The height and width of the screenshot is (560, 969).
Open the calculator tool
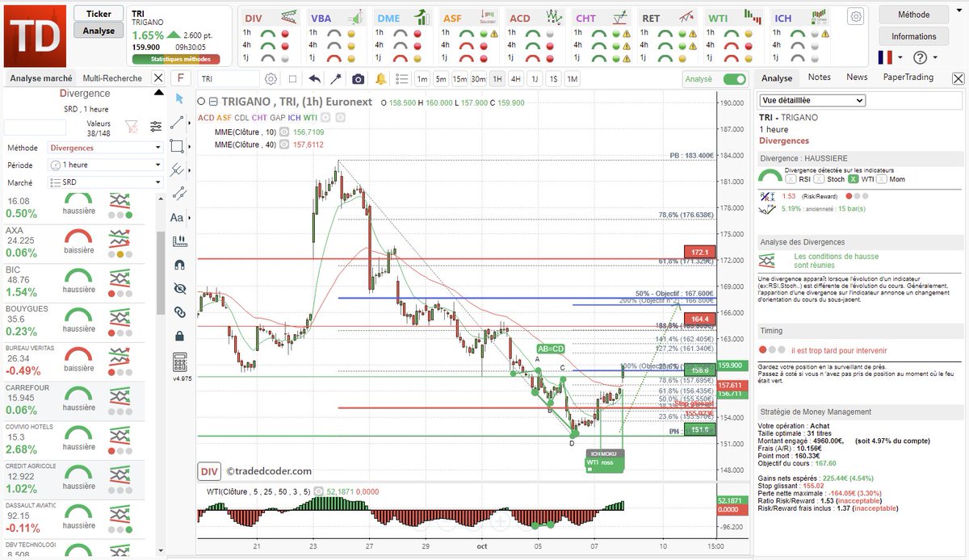(x=179, y=362)
